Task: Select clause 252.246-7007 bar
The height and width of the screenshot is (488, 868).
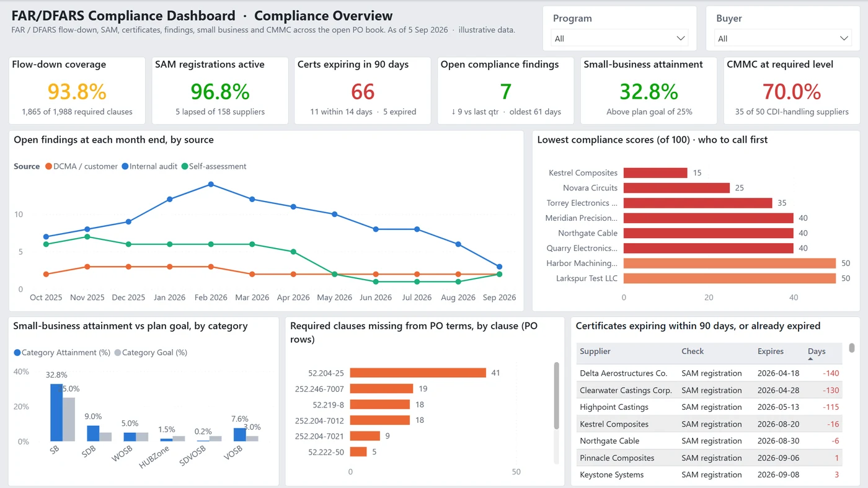Action: pyautogui.click(x=381, y=389)
